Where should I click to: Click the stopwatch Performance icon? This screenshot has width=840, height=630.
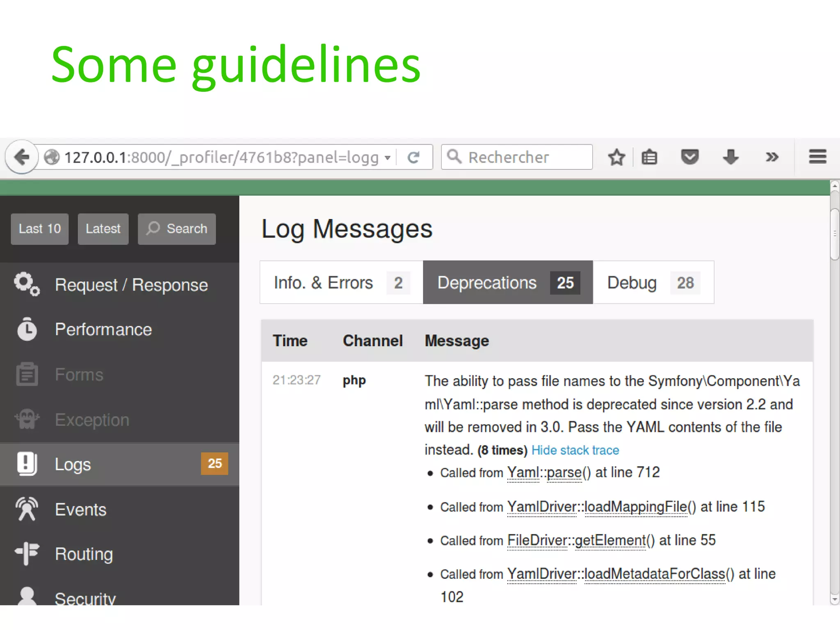(x=27, y=329)
